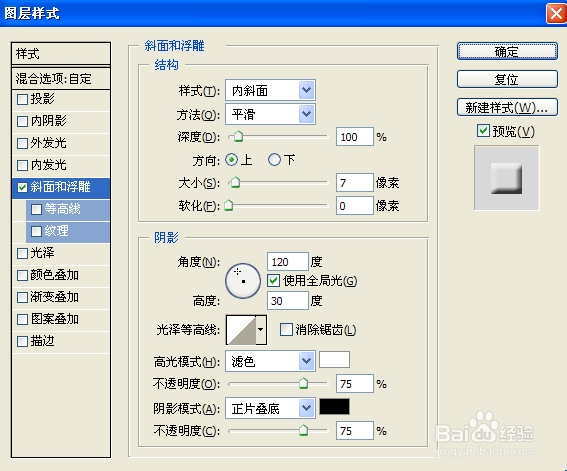Tick the 描边 stroke checkbox

(x=22, y=342)
